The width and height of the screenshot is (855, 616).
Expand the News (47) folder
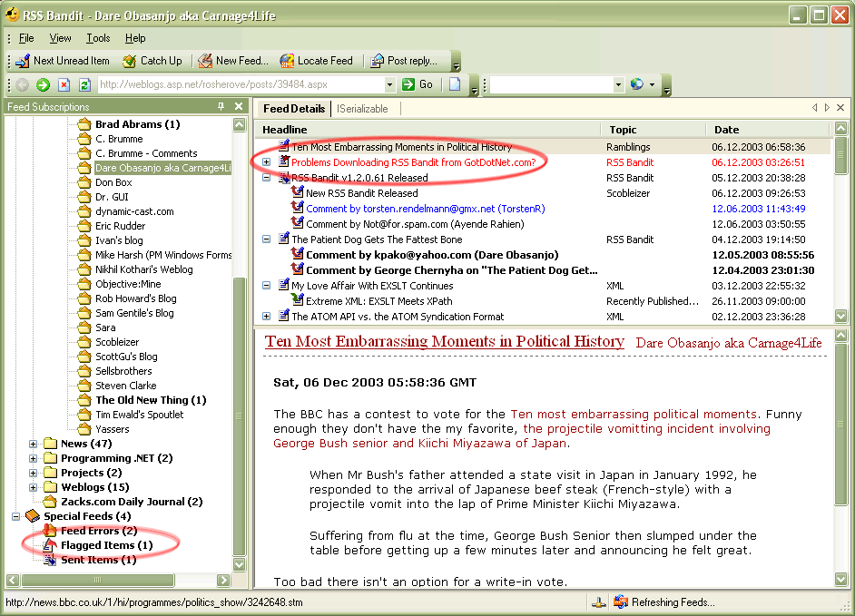click(33, 444)
